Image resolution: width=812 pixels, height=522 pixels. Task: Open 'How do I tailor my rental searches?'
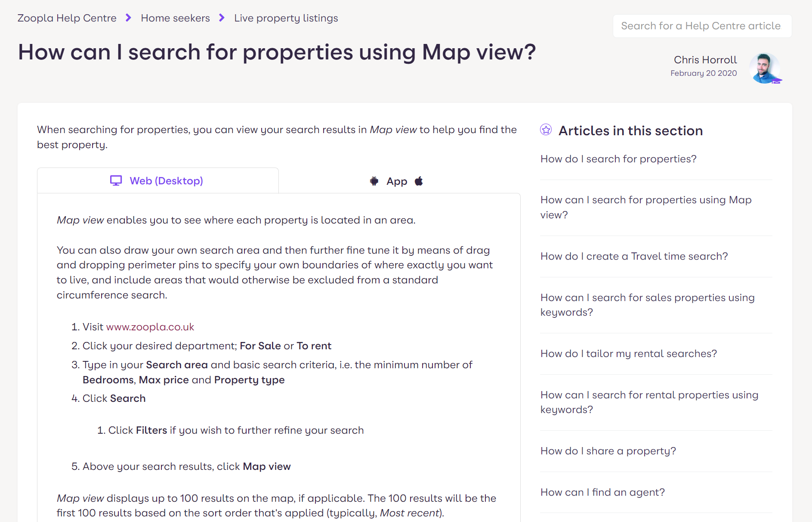(629, 354)
